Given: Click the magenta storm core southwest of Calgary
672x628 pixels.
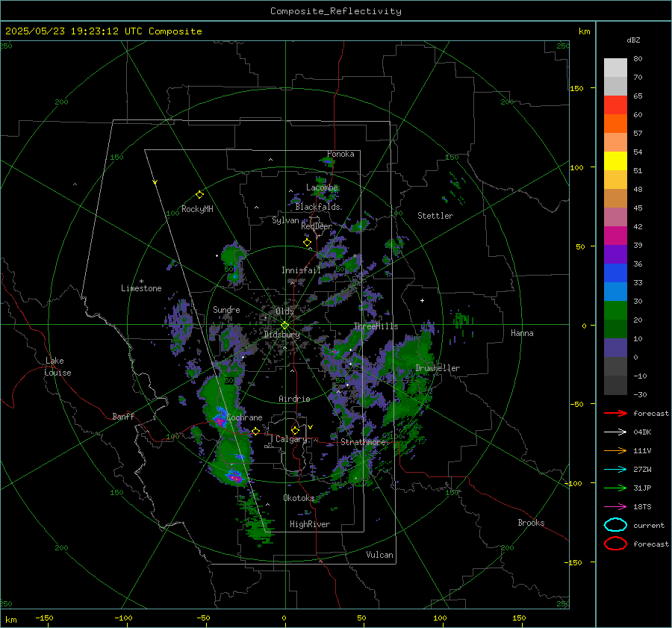Looking at the screenshot, I should [234, 476].
